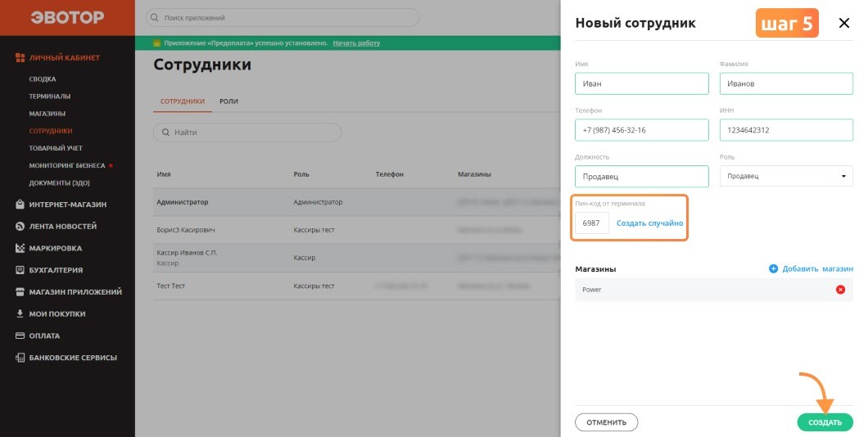Click the Маркировка icon in sidebar
The image size is (868, 437).
pyautogui.click(x=20, y=249)
